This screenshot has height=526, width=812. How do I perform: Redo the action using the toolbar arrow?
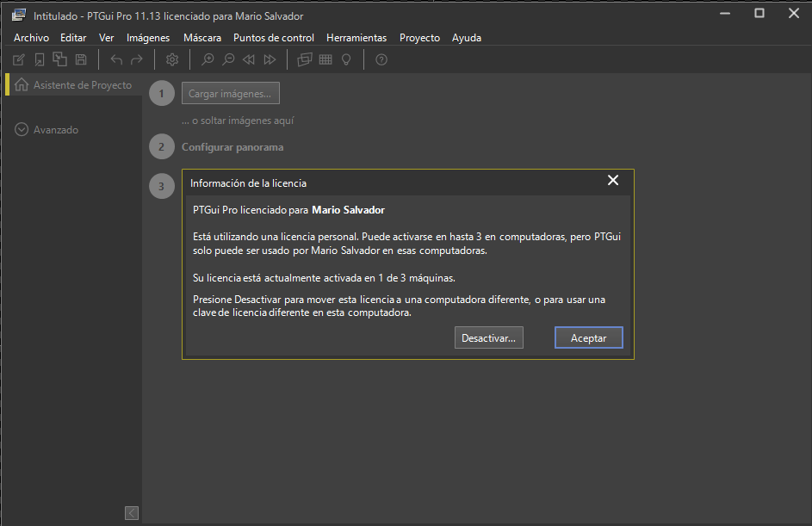(137, 59)
